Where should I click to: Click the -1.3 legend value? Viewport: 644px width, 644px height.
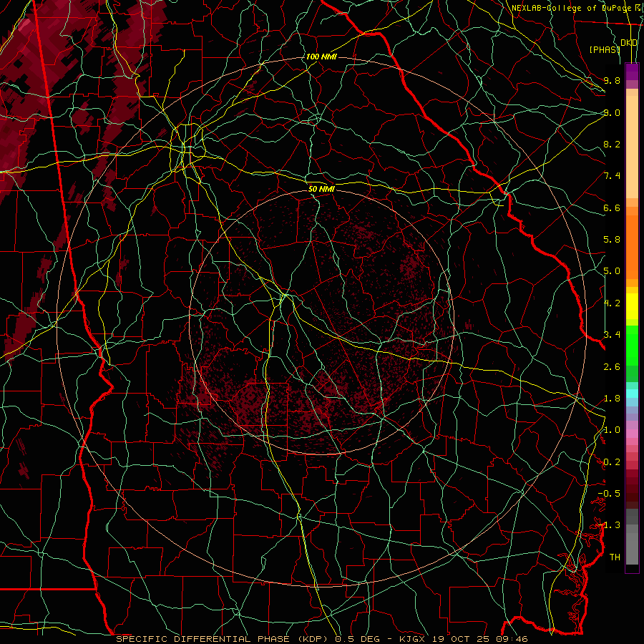[609, 525]
